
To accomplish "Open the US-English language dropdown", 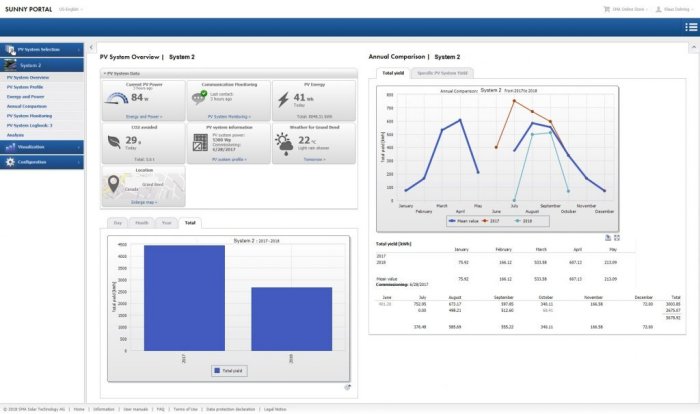I will click(x=71, y=8).
